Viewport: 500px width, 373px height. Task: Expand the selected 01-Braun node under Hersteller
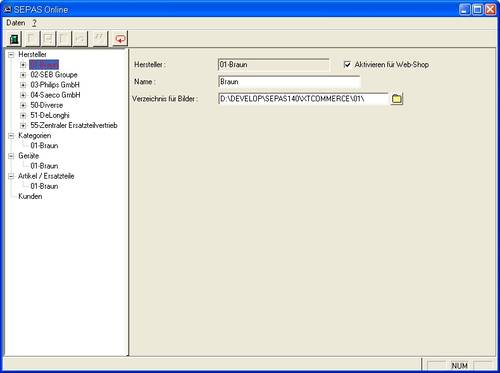[x=23, y=65]
